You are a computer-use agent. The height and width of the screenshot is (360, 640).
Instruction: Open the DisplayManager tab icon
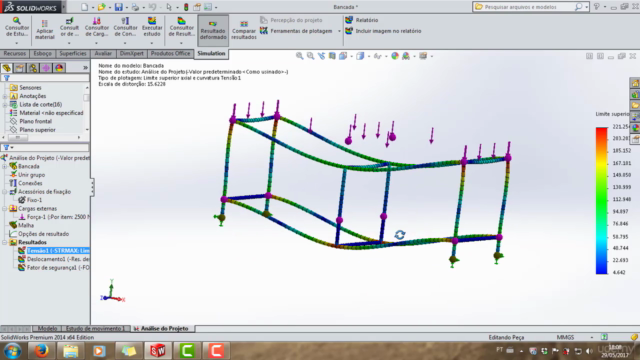click(59, 68)
